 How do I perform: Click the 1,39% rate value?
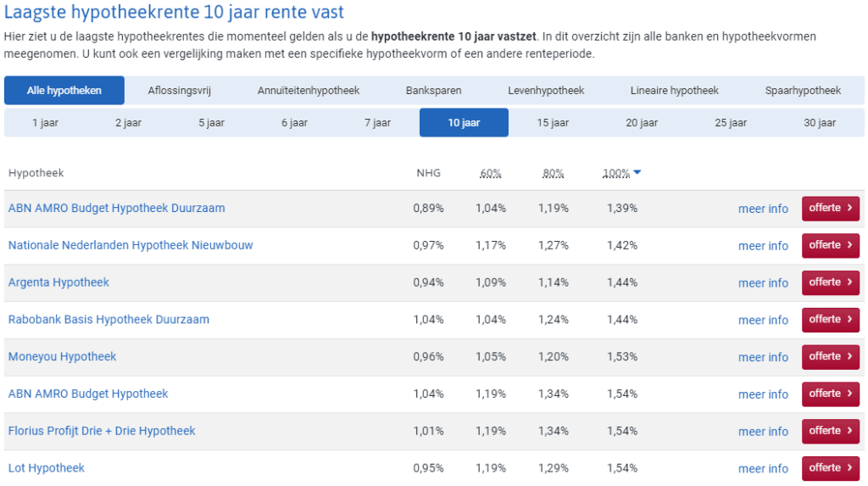tap(622, 209)
